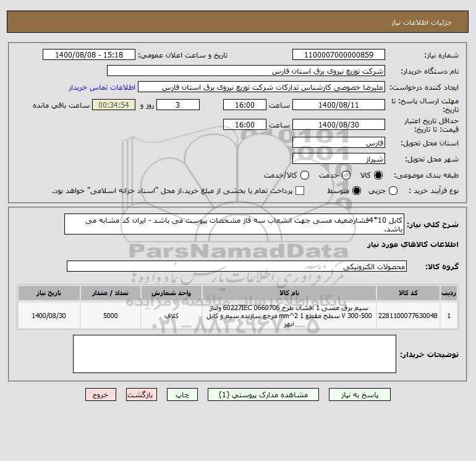Click the نام دستگاه خریدار field
476x461 pixels.
click(246, 71)
